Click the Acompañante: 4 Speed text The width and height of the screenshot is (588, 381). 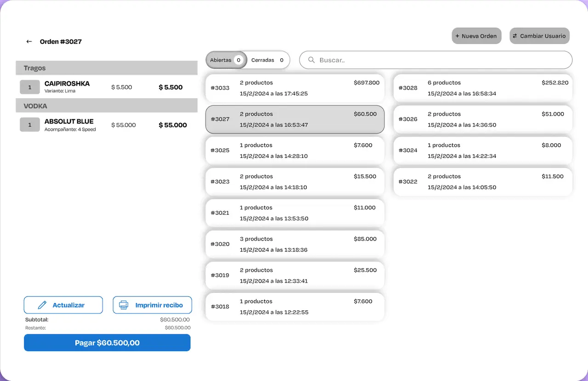[70, 129]
